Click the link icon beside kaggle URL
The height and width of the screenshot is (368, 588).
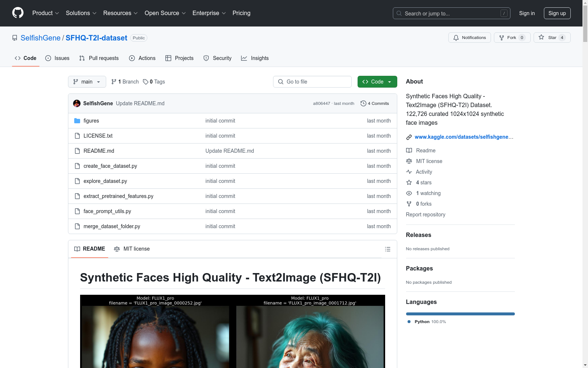(409, 137)
